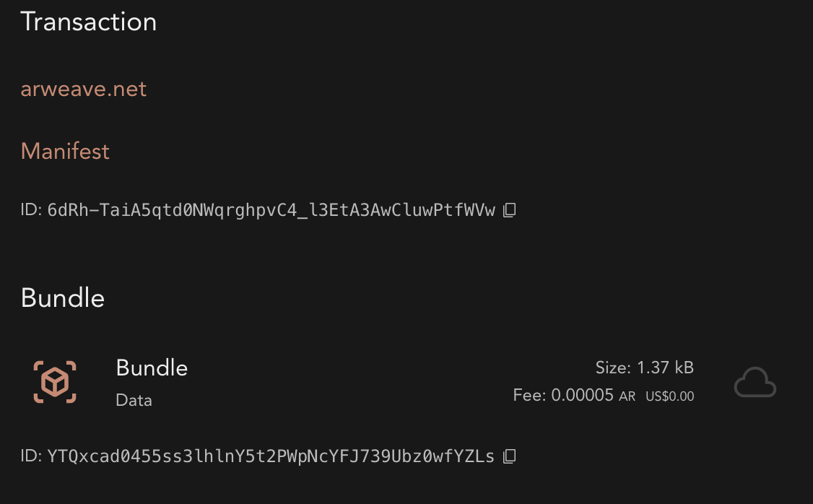Select the orange Bundle data type icon
The width and height of the screenshot is (813, 504).
[x=54, y=382]
